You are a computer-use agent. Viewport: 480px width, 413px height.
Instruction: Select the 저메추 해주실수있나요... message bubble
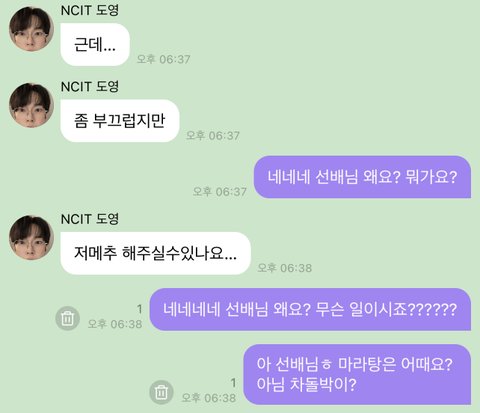155,253
